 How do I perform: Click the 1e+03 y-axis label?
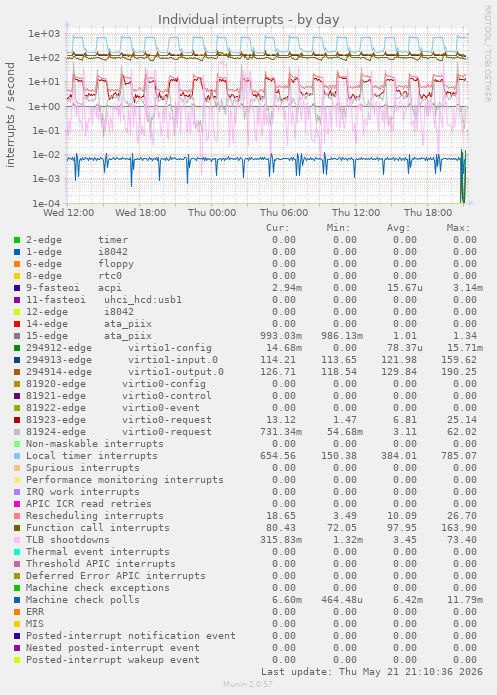click(x=44, y=34)
